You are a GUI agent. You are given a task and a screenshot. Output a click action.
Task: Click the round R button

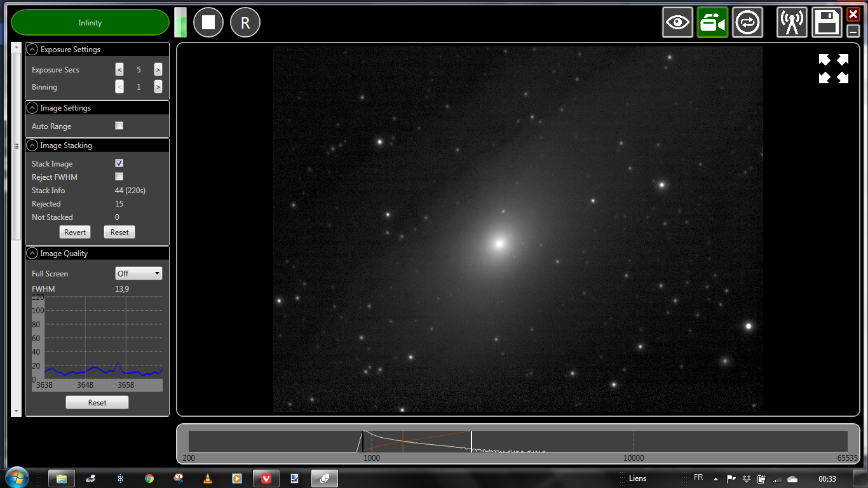click(x=245, y=23)
